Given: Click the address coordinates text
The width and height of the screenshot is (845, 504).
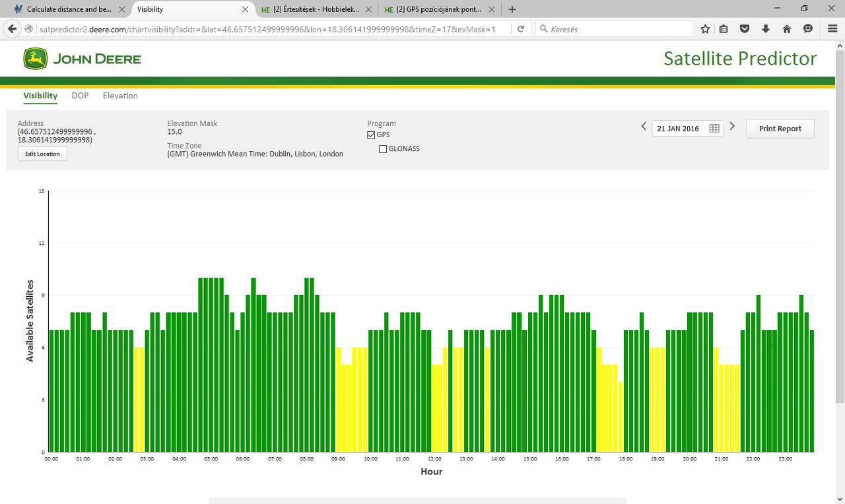Looking at the screenshot, I should pos(55,136).
